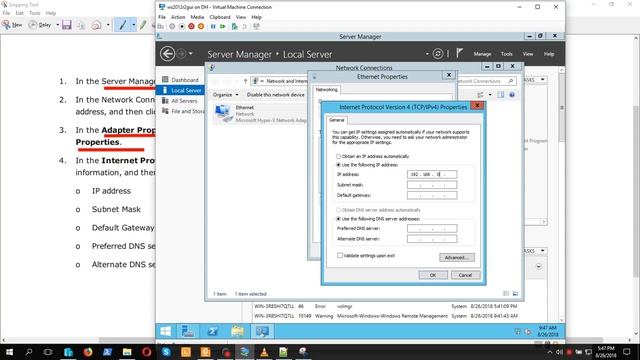
Task: Click Enhanced Session icon in VM toolbar
Action: (x=256, y=27)
